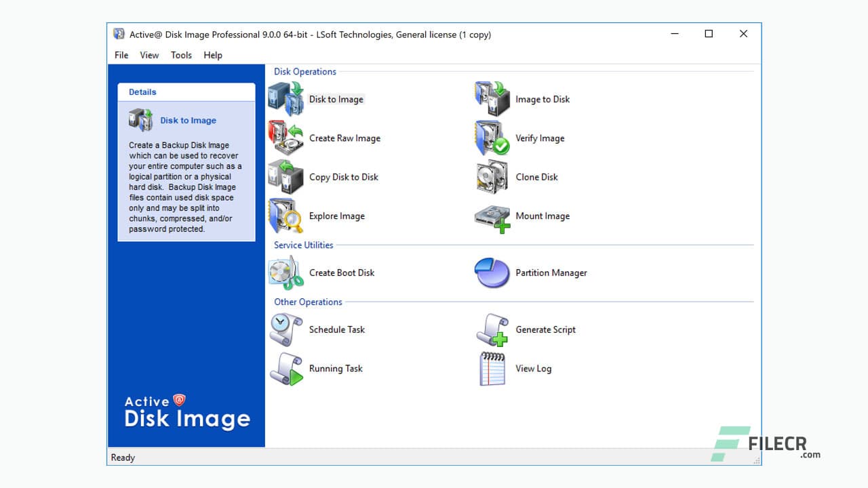Open Generate Script scroll icon

[491, 329]
